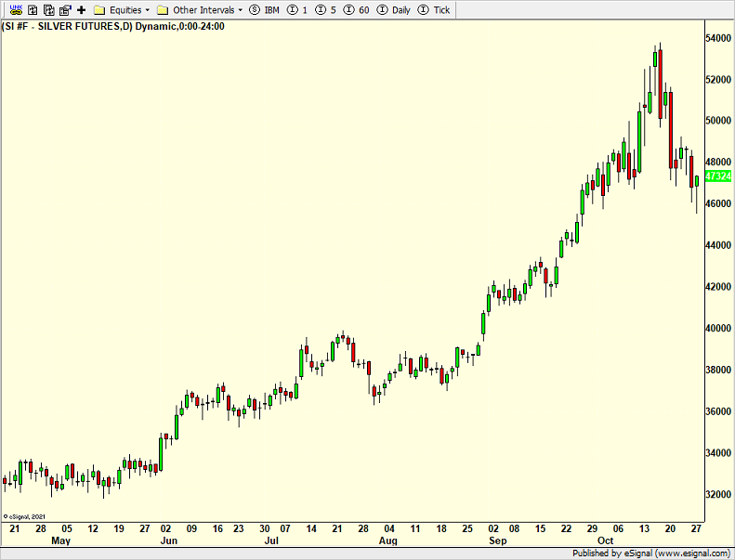Expand the Other Intervals dropdown arrow
This screenshot has height=560, width=735.
point(241,9)
